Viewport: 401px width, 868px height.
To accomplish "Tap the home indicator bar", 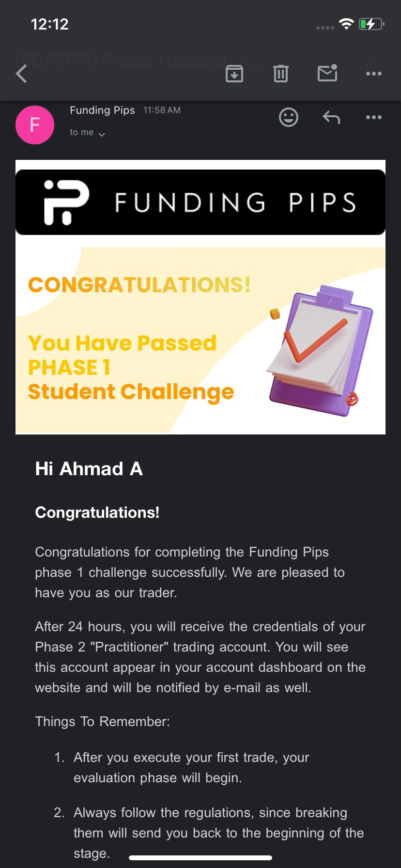I will tap(200, 858).
